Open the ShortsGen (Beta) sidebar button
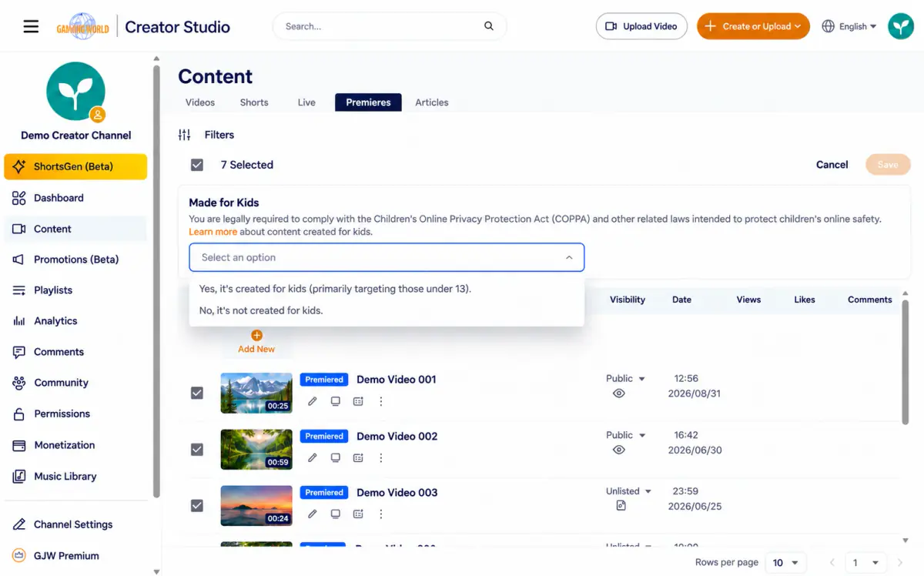Image resolution: width=924 pixels, height=576 pixels. click(75, 166)
